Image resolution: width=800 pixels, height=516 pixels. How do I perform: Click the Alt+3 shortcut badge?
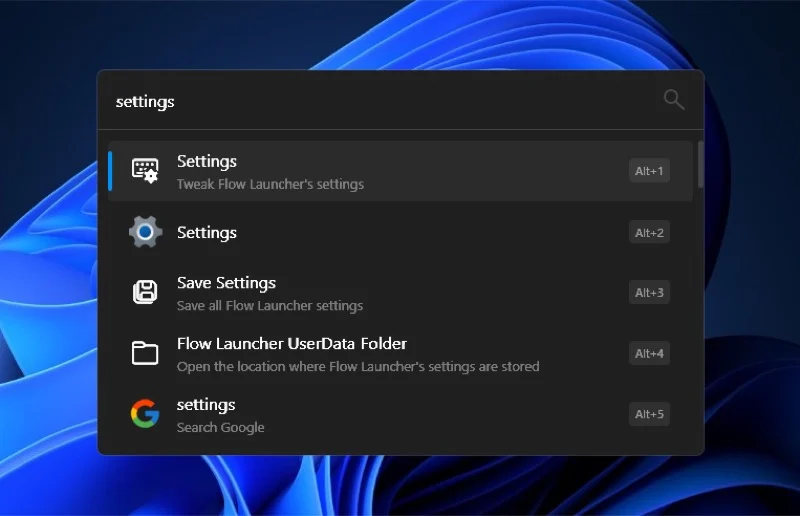tap(649, 292)
